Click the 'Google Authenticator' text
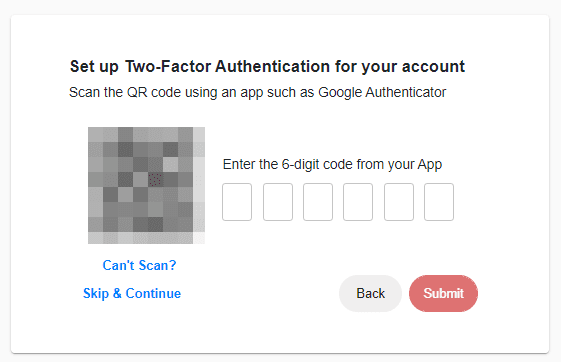This screenshot has height=362, width=561. coord(382,93)
